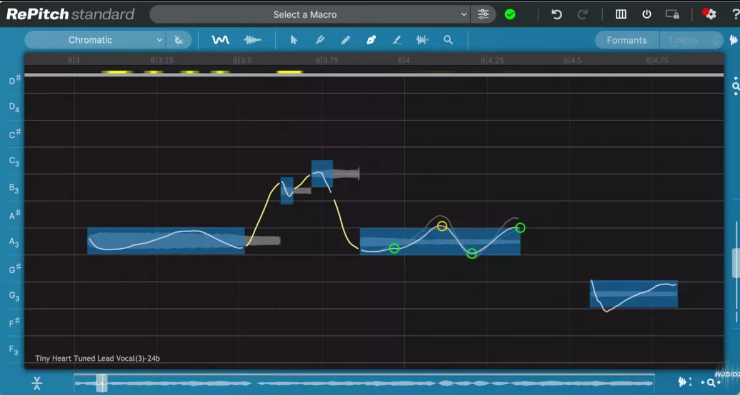Screen dimensions: 740x395
Task: Click the F3 pitch label
Action: point(14,350)
